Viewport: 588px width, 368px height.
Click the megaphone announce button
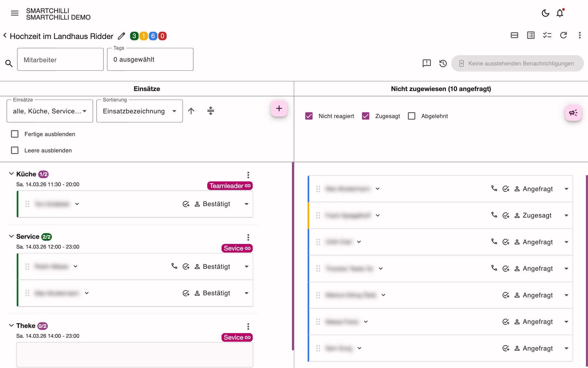(573, 113)
